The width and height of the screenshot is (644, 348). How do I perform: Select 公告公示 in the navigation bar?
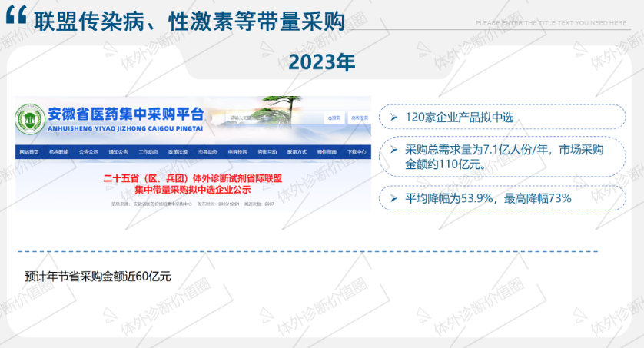pos(88,152)
